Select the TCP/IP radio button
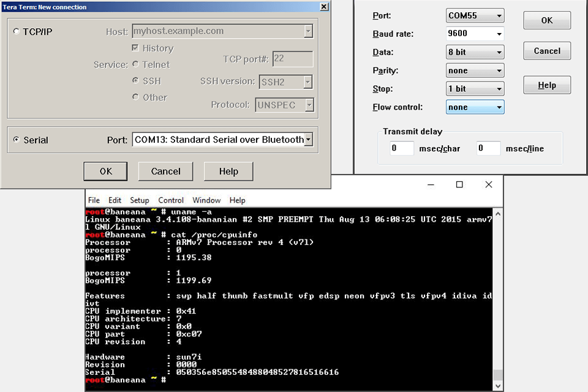The image size is (588, 392). click(17, 31)
